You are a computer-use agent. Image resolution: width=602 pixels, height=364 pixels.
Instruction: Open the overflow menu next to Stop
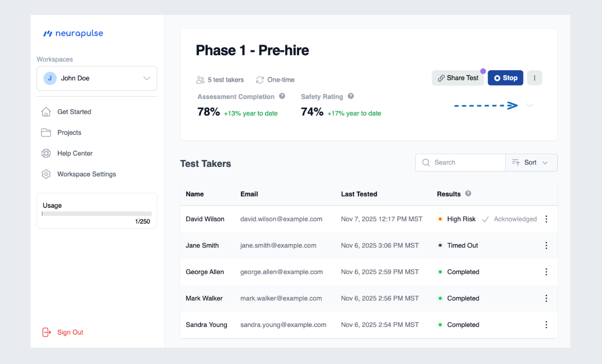click(534, 77)
